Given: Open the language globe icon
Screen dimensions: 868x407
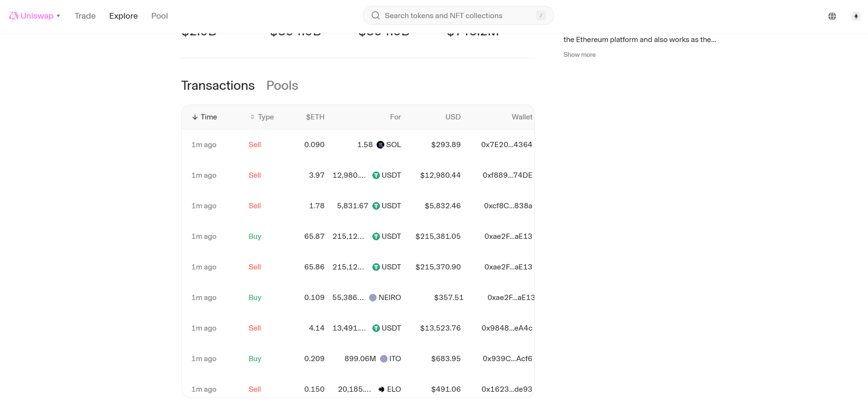Looking at the screenshot, I should [832, 16].
